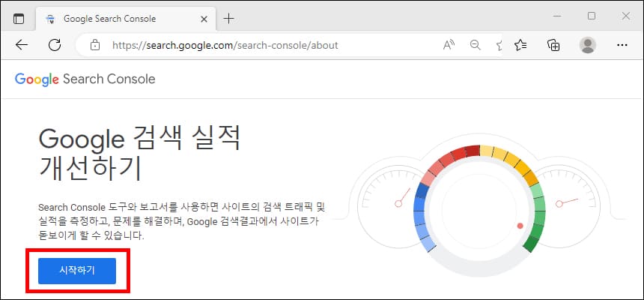
Task: Click the blue 시작하기 button
Action: pyautogui.click(x=77, y=271)
